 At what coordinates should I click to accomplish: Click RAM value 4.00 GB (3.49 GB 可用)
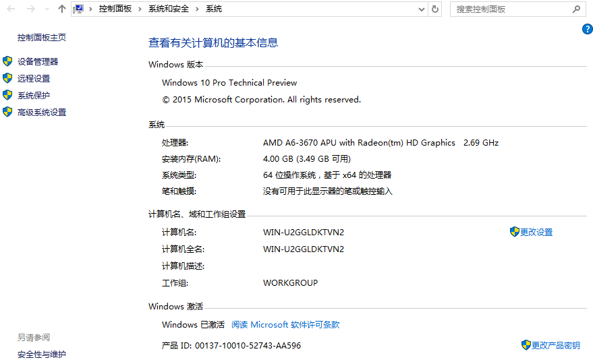(307, 159)
